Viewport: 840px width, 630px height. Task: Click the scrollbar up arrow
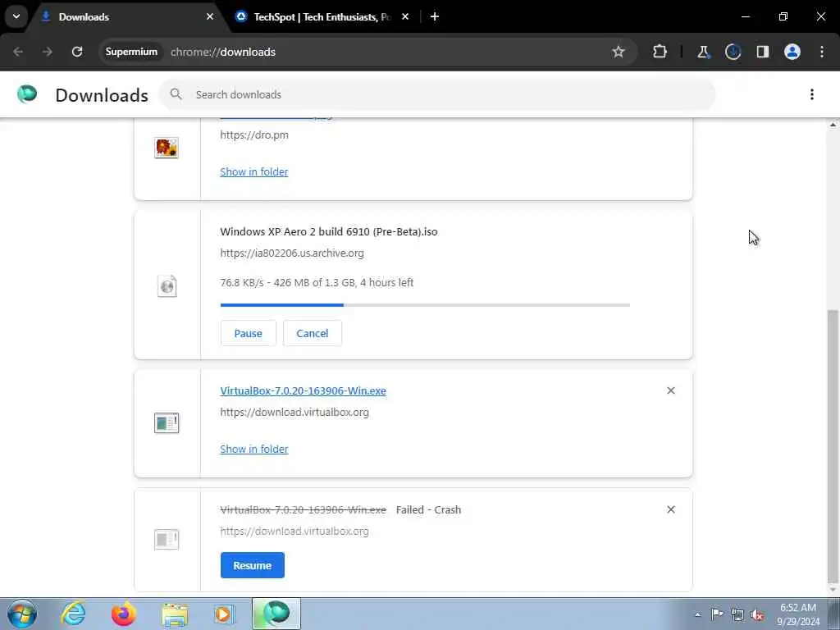pos(833,125)
